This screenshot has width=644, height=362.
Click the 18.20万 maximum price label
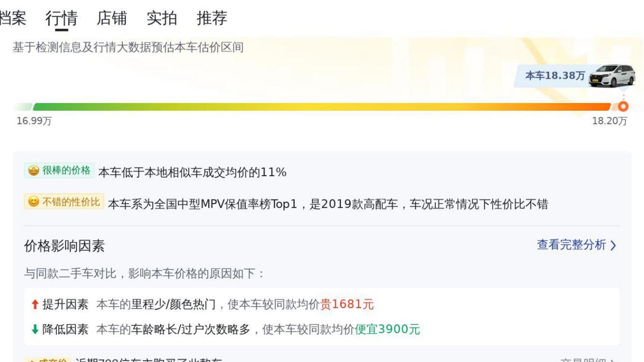click(x=609, y=121)
